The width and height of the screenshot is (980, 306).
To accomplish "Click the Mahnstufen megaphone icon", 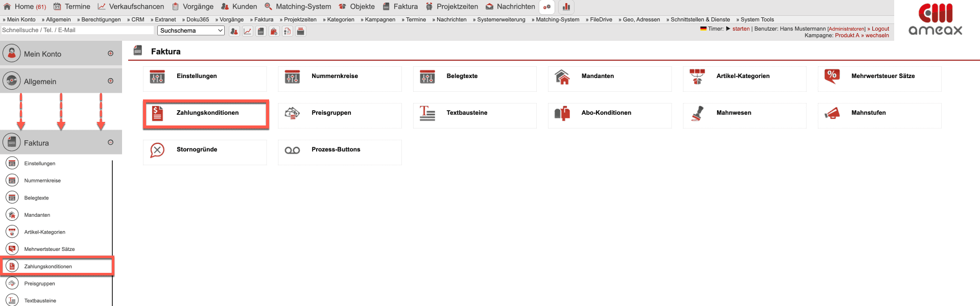I will pos(832,113).
